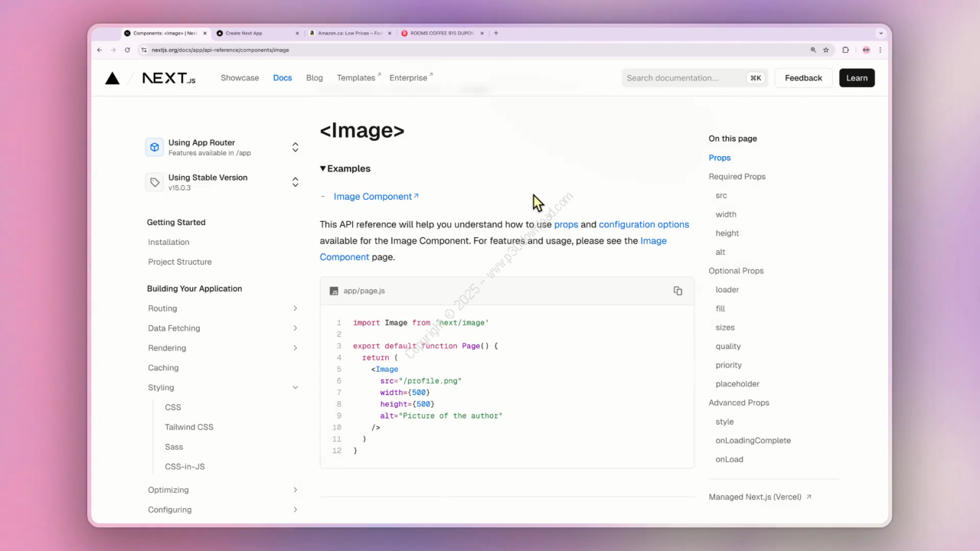
Task: Open the Image Component example link
Action: click(376, 197)
